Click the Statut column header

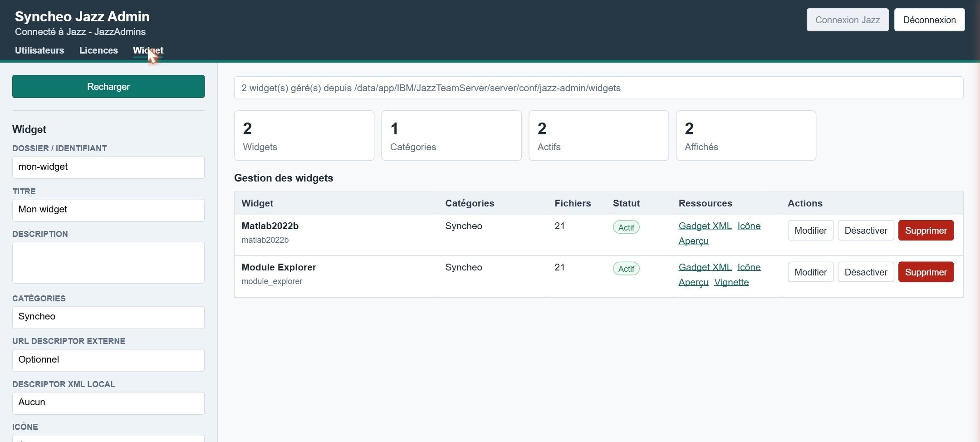(x=626, y=203)
